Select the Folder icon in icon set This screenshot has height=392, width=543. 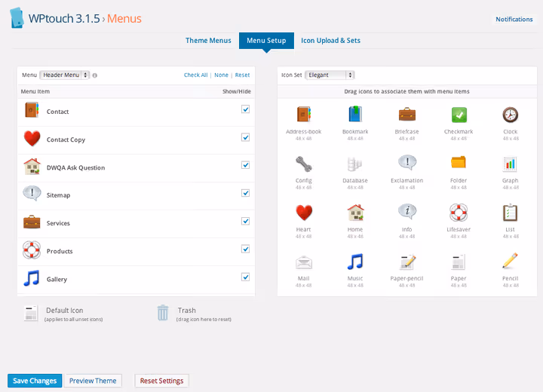[459, 162]
